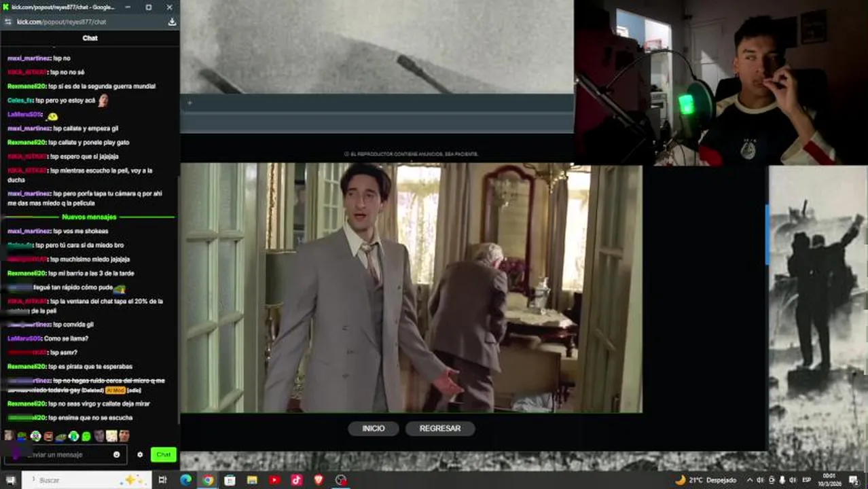
Task: Click message 'es pirata que te esperabas'
Action: [90, 366]
